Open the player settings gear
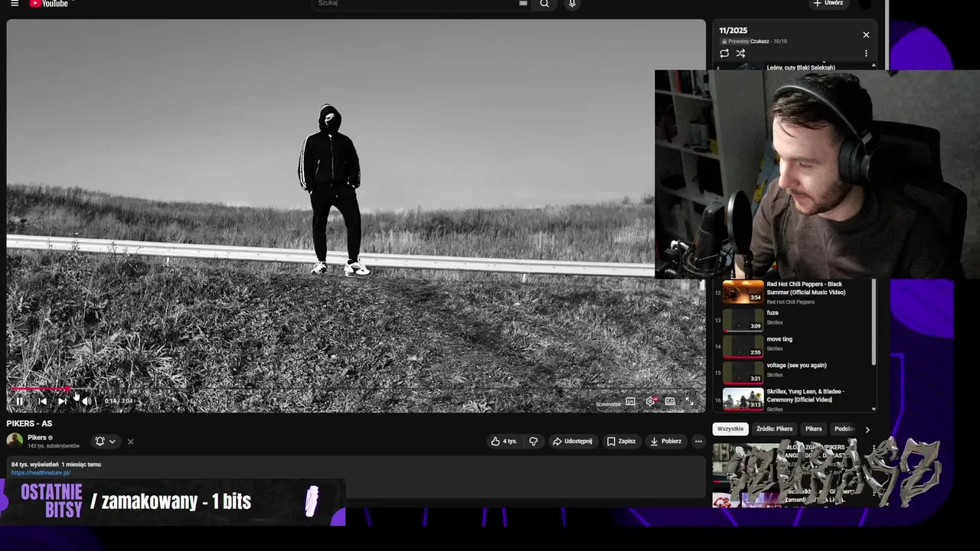Screen dimensions: 980x551 [x=650, y=401]
